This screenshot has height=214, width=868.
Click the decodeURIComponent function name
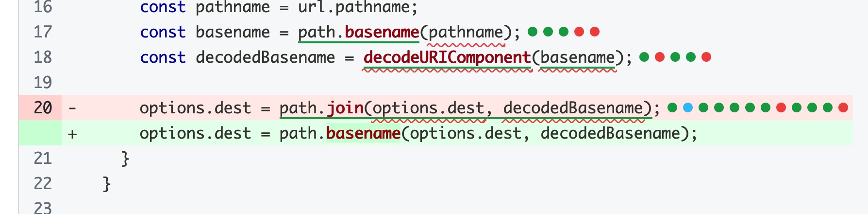(447, 57)
